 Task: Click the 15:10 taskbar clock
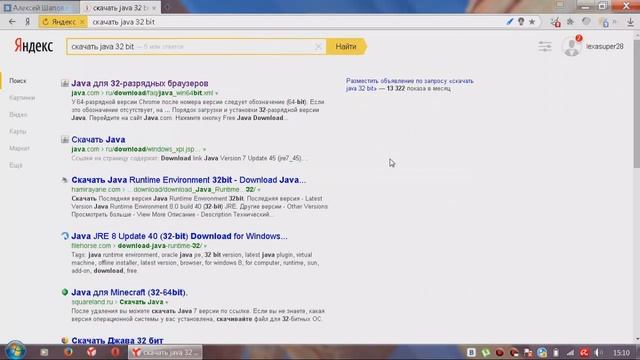(621, 353)
